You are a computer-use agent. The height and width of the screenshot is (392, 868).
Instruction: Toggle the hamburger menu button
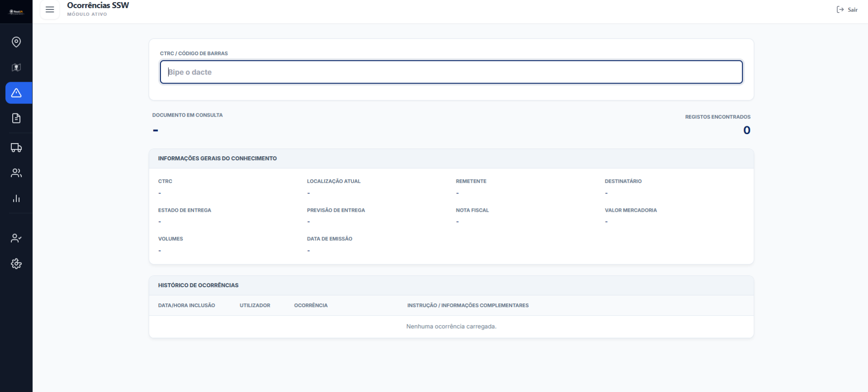pos(50,9)
